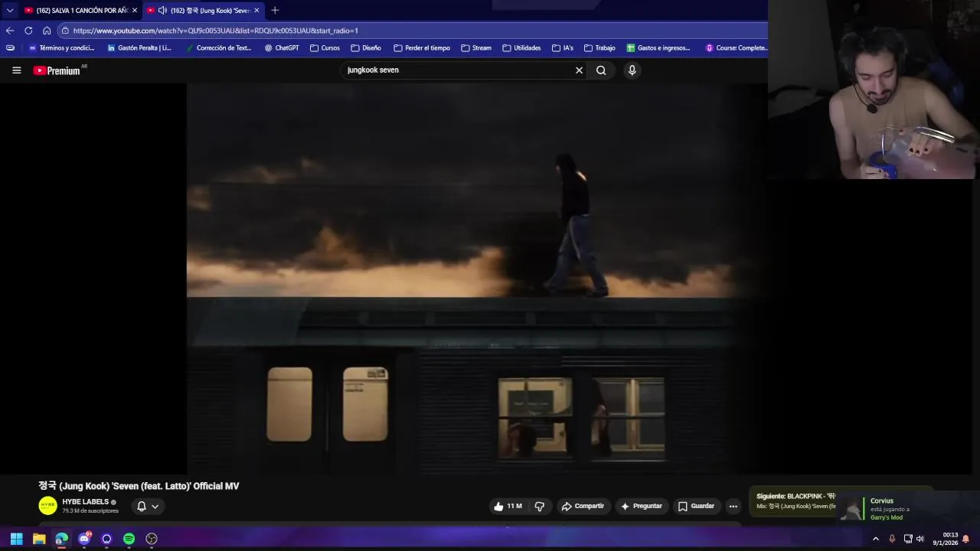Viewport: 980px width, 551px height.
Task: Open Spotify from the taskbar
Action: pos(129,539)
